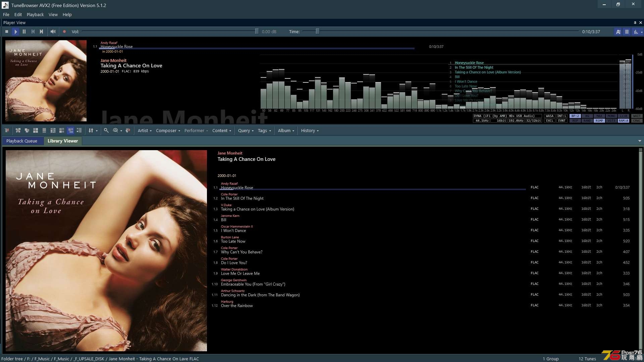Open the Tags dropdown
The image size is (644, 362).
[x=264, y=131]
